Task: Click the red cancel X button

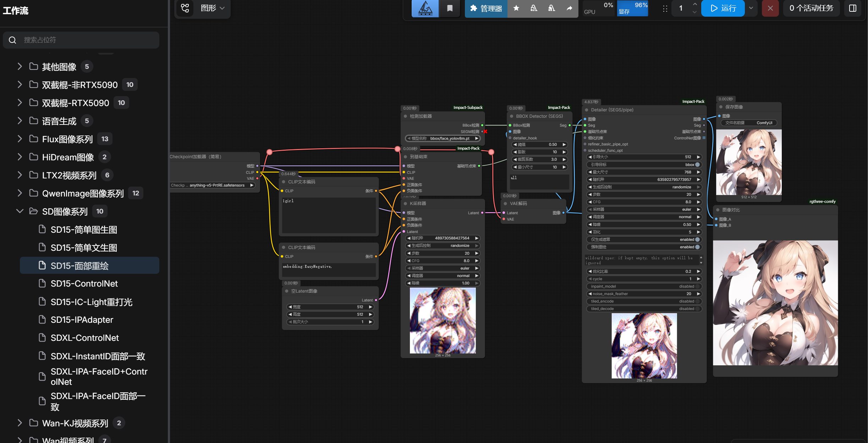Action: pos(770,8)
